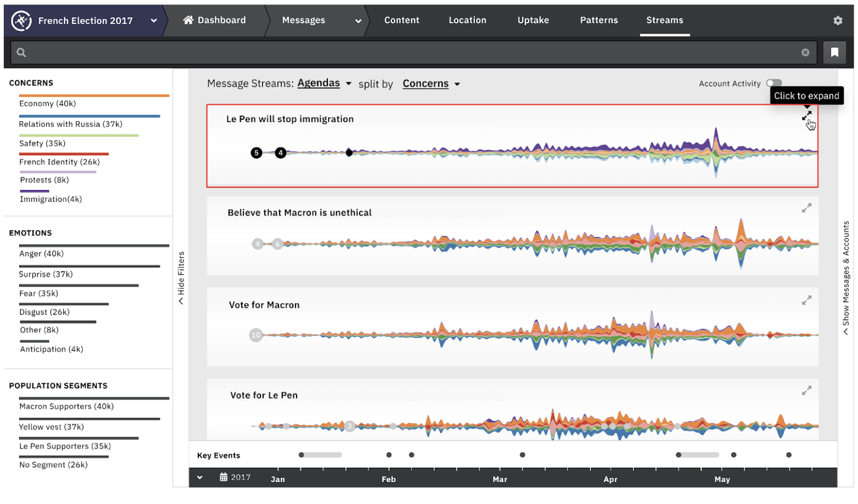Switch to the Patterns tab
This screenshot has height=504, width=858.
click(598, 20)
